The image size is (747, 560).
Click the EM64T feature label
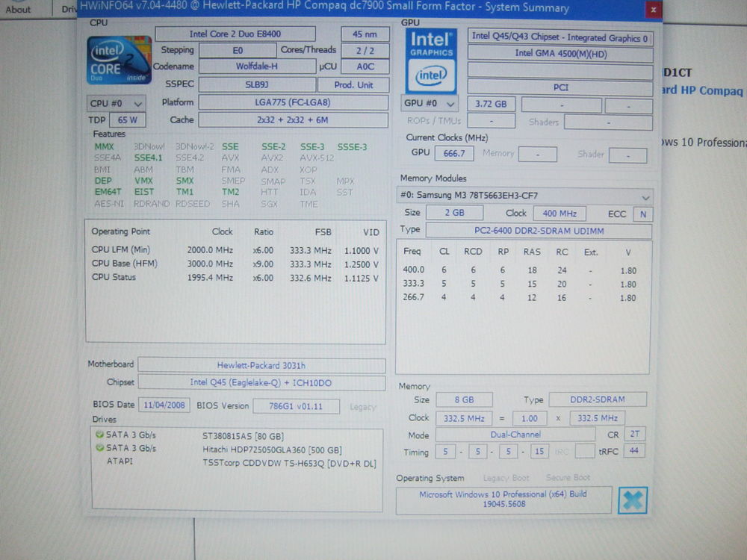[108, 192]
